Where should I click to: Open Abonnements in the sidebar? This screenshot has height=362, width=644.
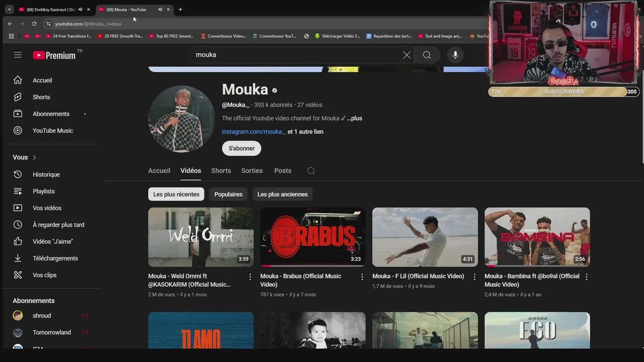(x=51, y=114)
